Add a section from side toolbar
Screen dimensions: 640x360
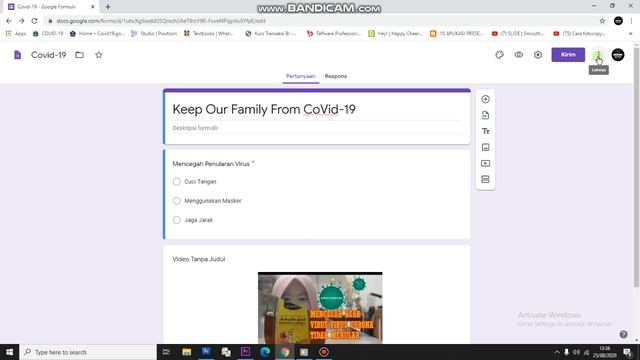click(485, 179)
